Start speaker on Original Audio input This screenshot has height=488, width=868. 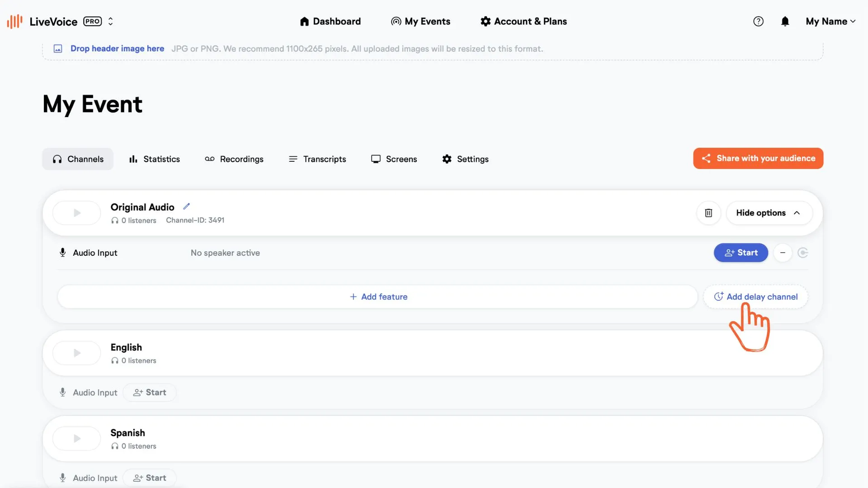[741, 253]
